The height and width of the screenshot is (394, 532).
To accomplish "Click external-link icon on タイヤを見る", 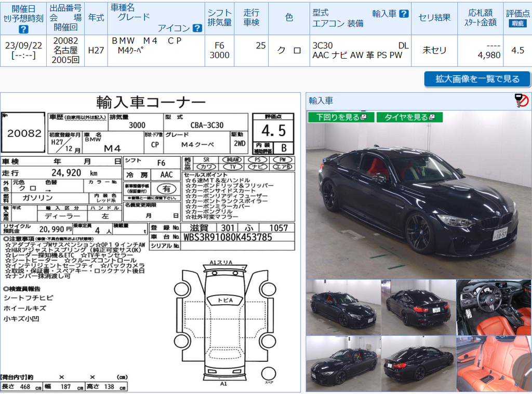I will [x=432, y=117].
